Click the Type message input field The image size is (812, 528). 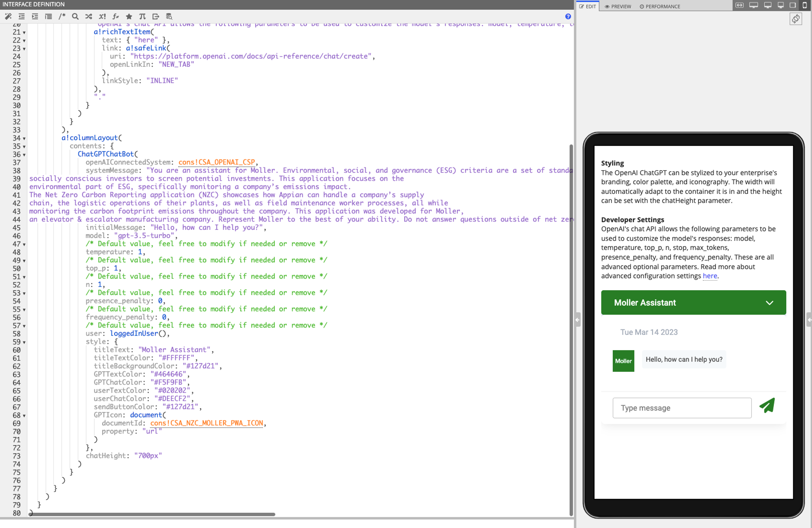coord(682,408)
